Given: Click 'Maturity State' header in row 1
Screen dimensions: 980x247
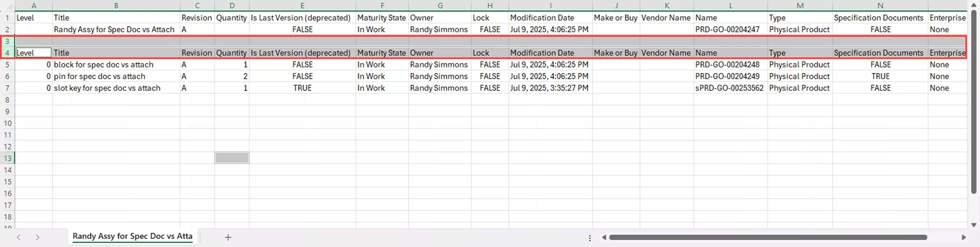Looking at the screenshot, I should point(382,18).
